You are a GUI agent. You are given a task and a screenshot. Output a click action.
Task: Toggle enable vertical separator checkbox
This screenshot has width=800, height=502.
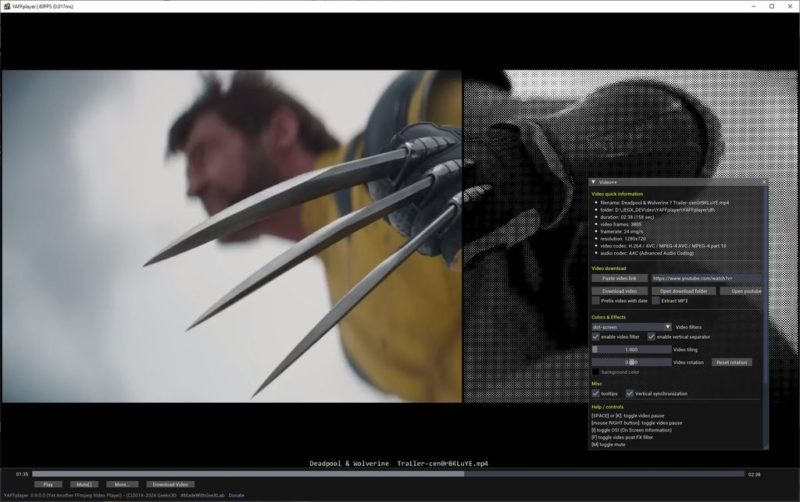[x=651, y=337]
